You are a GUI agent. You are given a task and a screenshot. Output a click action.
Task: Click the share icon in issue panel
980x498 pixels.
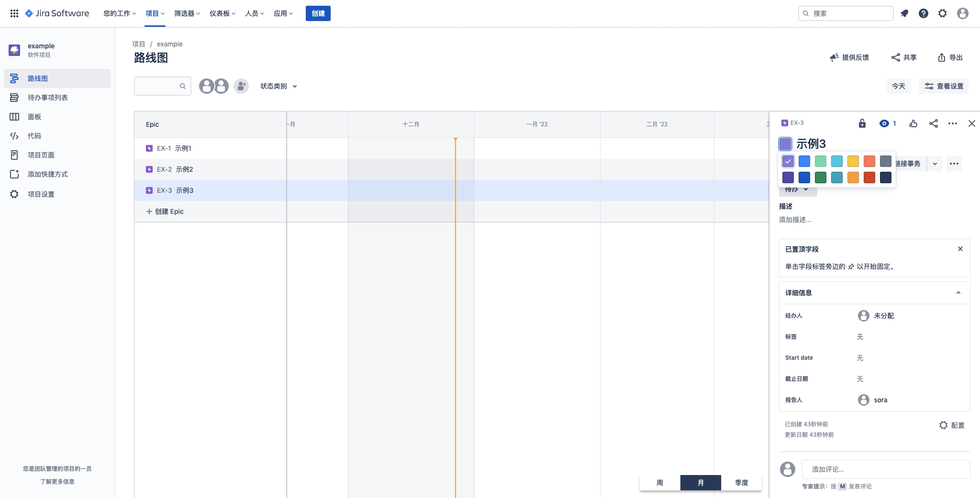point(933,123)
